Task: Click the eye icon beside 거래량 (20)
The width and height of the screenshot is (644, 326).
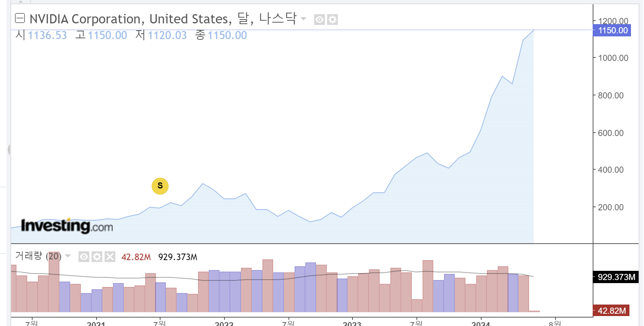Action: 84,257
